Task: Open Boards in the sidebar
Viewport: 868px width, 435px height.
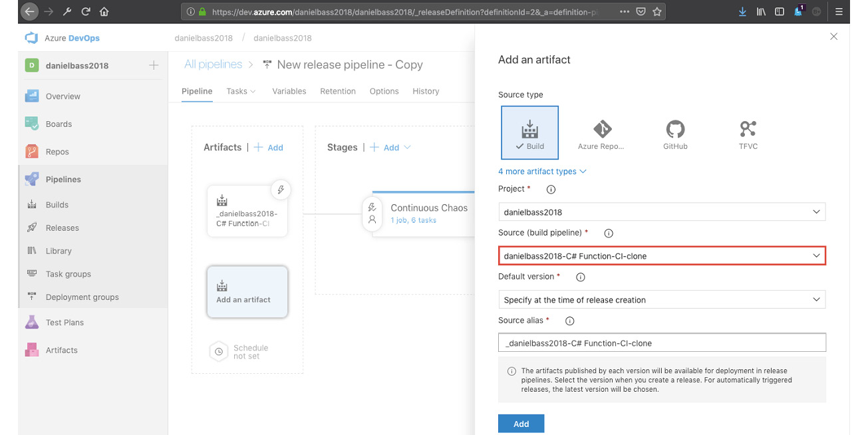Action: 59,124
